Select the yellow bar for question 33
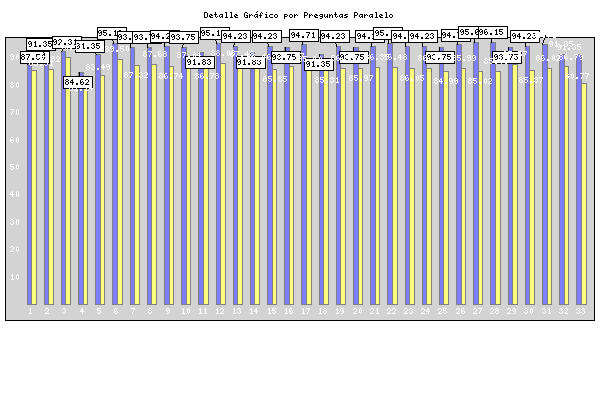The height and width of the screenshot is (400, 600). pyautogui.click(x=584, y=194)
